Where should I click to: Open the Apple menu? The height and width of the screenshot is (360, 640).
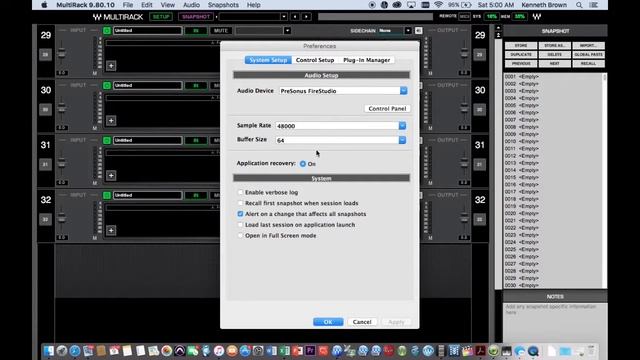[x=44, y=5]
